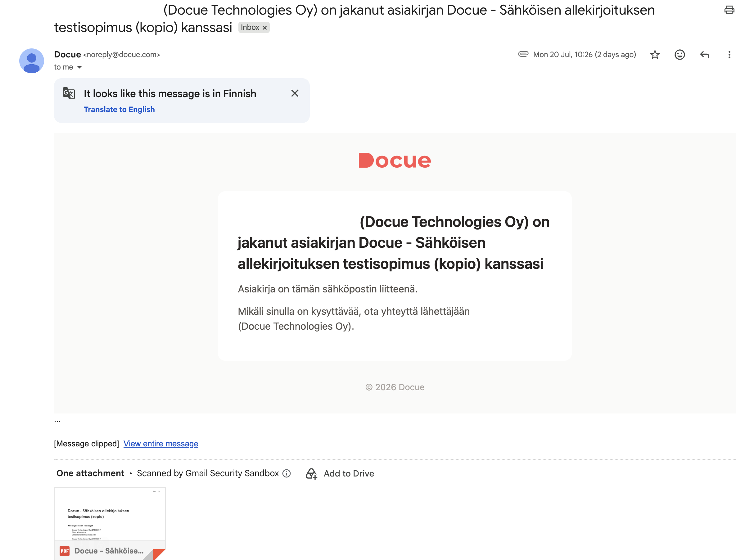Screen dimensions: 745x560
Task: Click the email subject line at top
Action: tap(354, 19)
